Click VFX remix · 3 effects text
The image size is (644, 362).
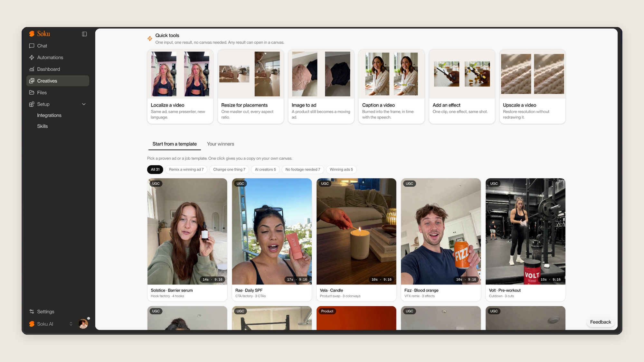point(420,296)
